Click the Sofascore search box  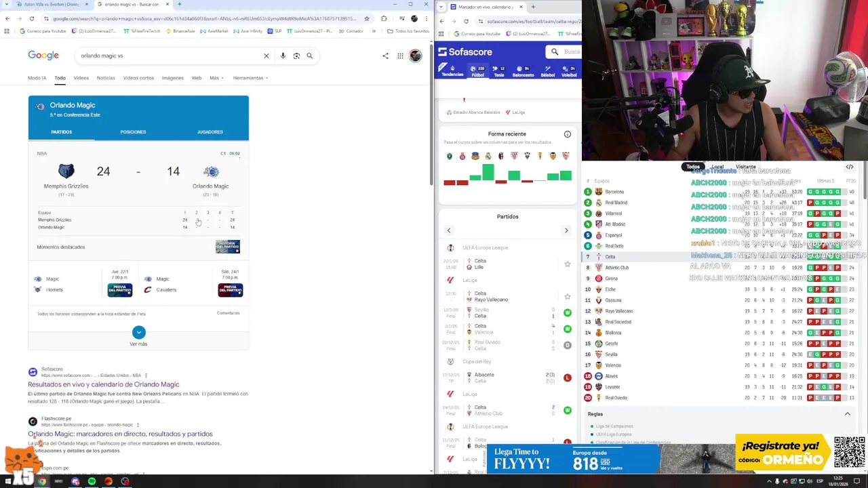tap(565, 52)
